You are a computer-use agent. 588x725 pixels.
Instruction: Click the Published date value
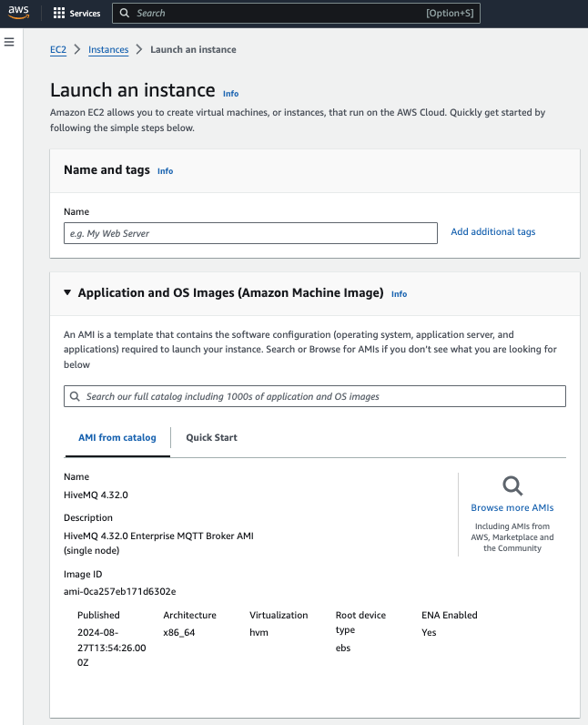[111, 648]
